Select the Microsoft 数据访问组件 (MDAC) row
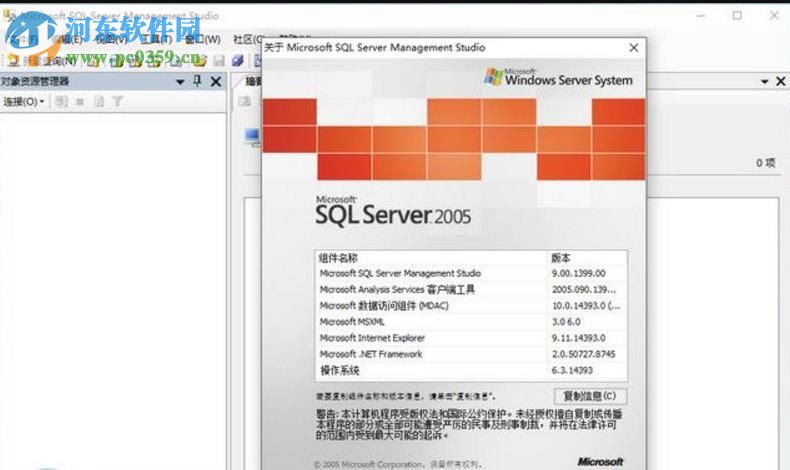 pos(471,306)
